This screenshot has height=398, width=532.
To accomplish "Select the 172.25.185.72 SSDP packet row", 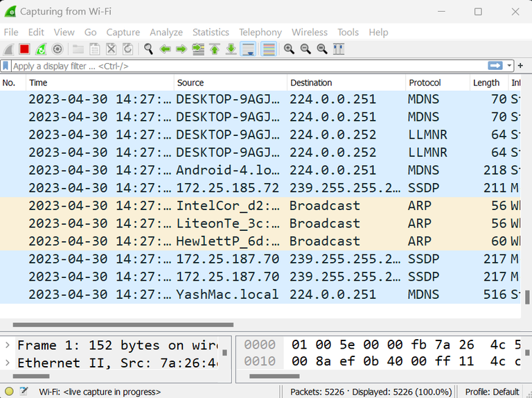I will (260, 188).
